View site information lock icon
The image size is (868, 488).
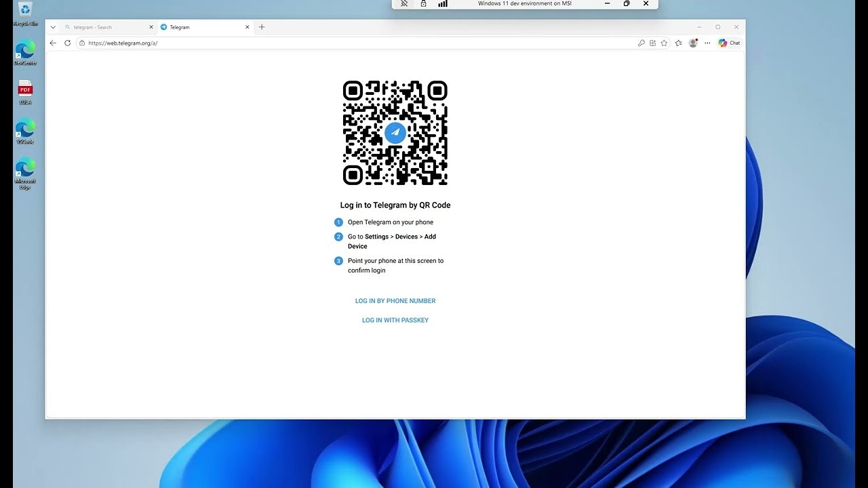pos(82,43)
